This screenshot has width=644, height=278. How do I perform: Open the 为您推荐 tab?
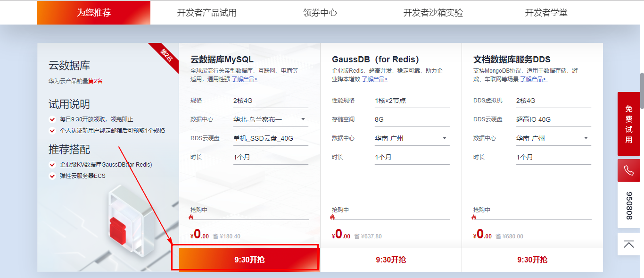coord(94,13)
